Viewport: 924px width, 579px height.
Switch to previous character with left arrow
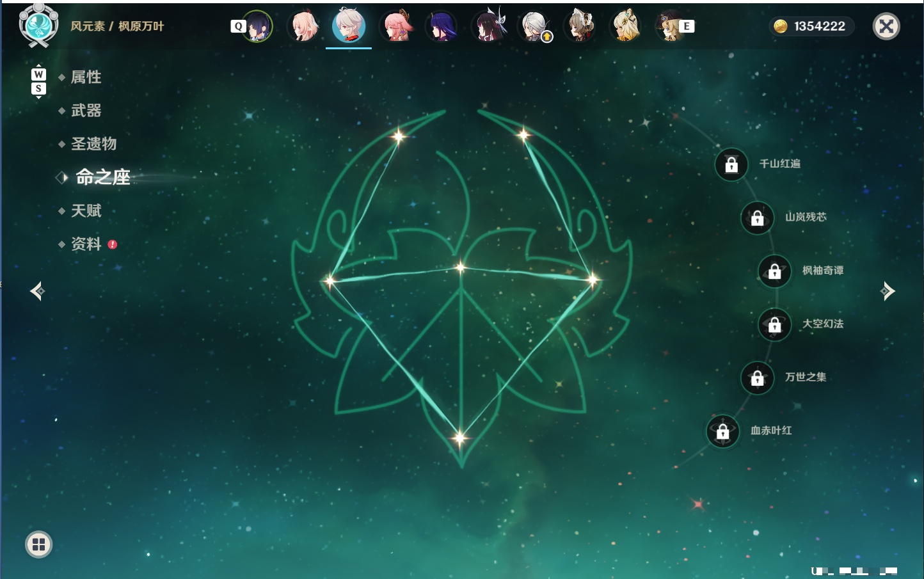point(37,291)
